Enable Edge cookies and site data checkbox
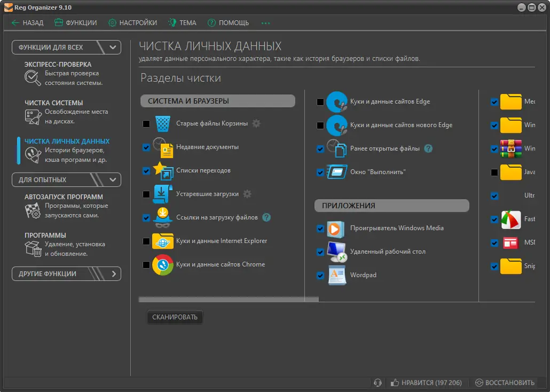Image resolution: width=550 pixels, height=392 pixels. [x=320, y=102]
